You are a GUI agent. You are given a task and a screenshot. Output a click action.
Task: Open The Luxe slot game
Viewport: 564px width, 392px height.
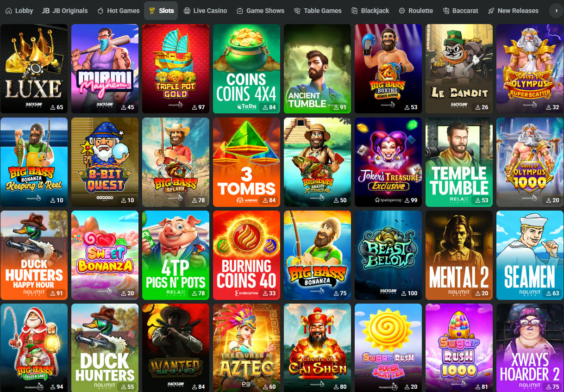point(34,69)
